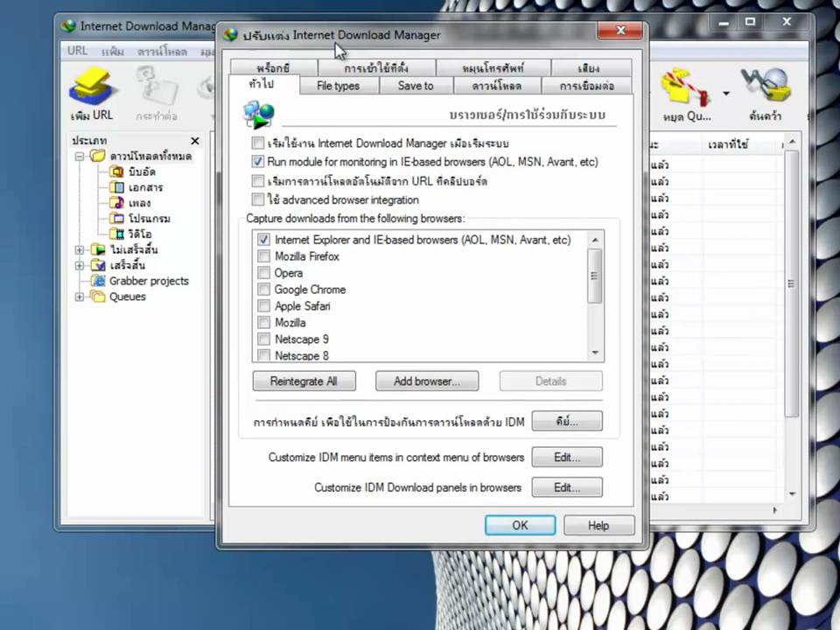840x630 pixels.
Task: Click the music category icon
Action: 116,202
